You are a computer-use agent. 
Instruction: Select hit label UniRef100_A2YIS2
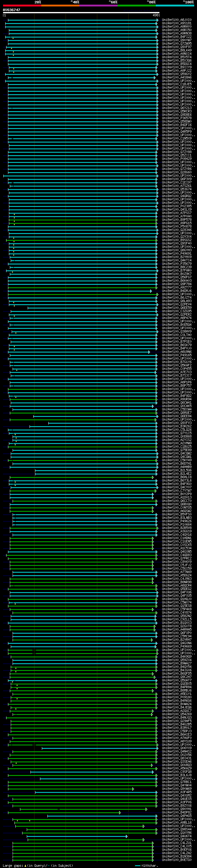point(177,440)
